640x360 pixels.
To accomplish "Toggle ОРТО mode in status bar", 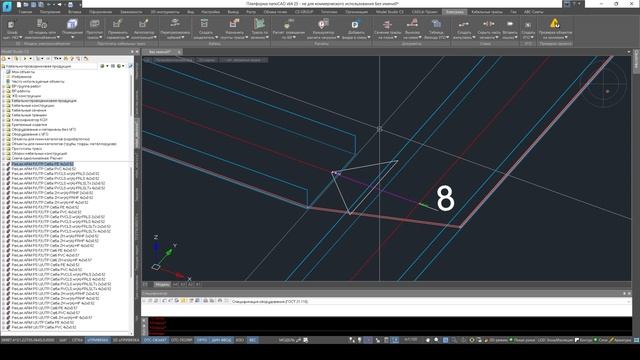I will (x=202, y=340).
